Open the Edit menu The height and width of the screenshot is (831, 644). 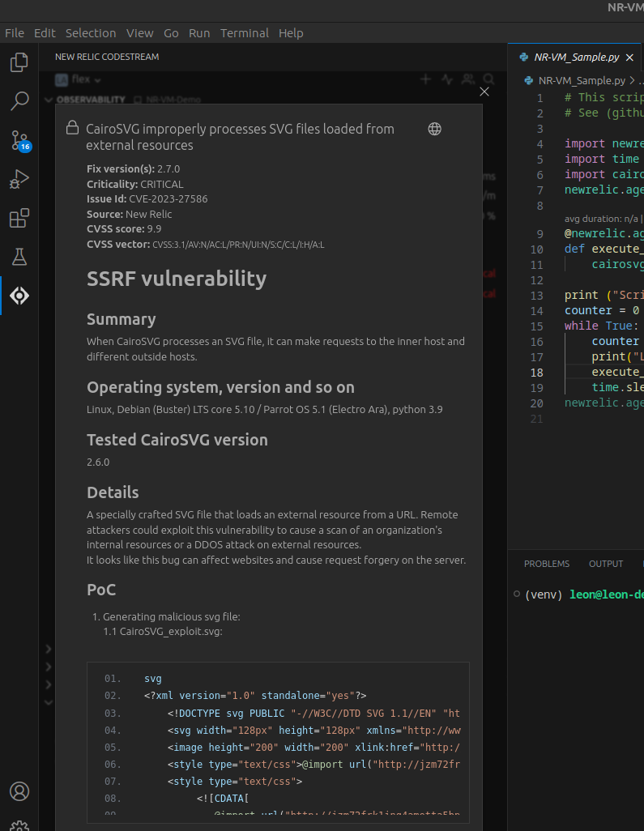click(45, 33)
